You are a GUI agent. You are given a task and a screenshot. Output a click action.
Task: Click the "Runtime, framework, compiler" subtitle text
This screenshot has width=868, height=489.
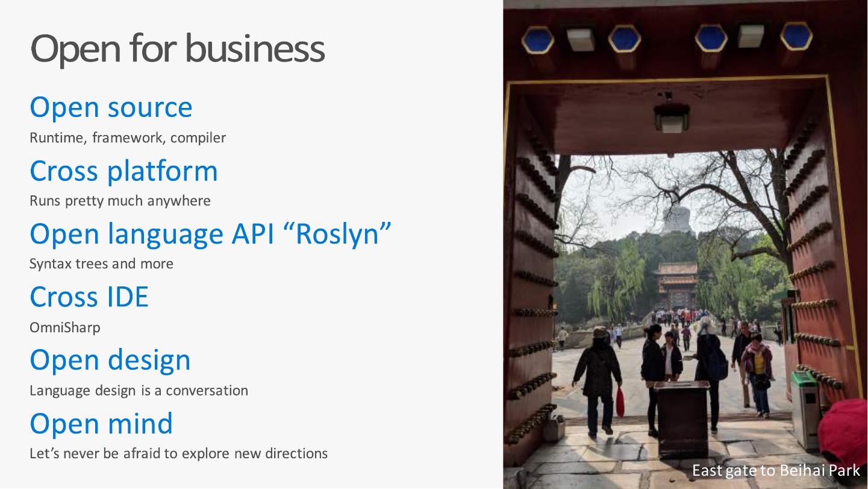(128, 138)
